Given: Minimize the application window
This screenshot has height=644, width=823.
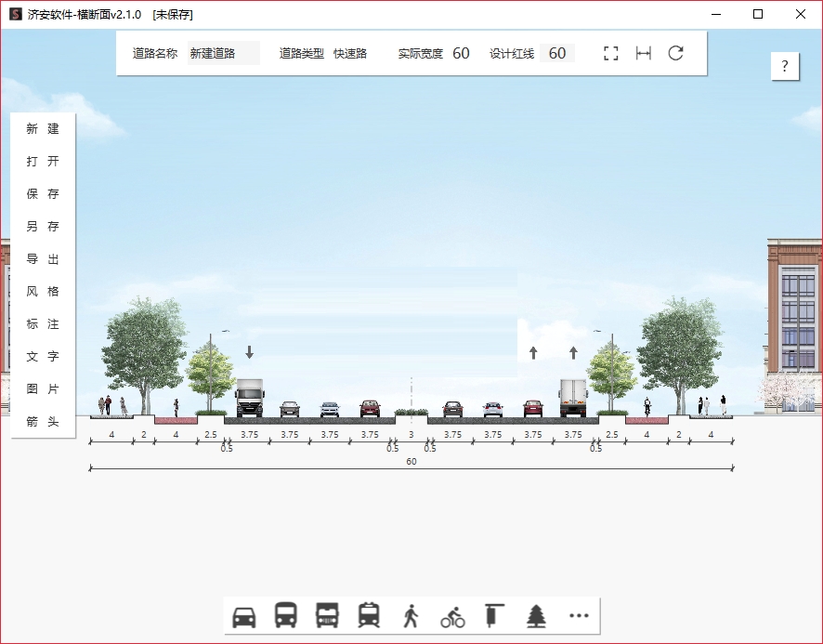Looking at the screenshot, I should click(716, 14).
